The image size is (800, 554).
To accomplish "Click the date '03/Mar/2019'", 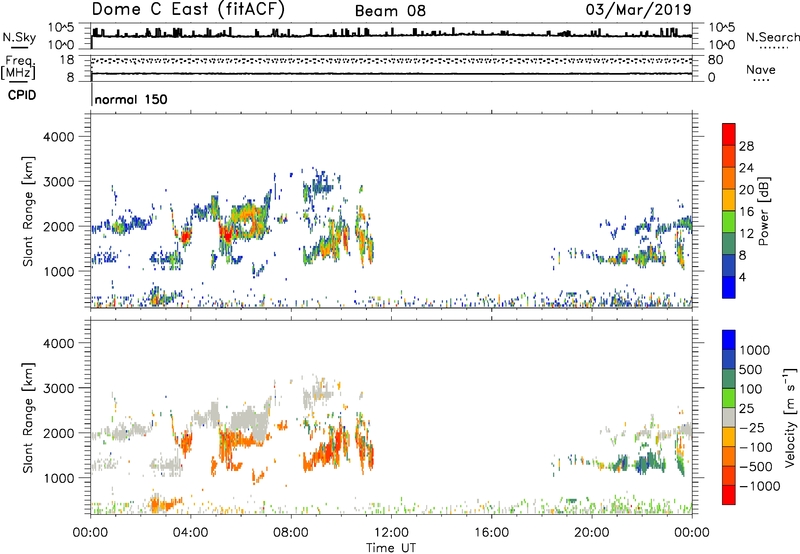I will point(639,10).
